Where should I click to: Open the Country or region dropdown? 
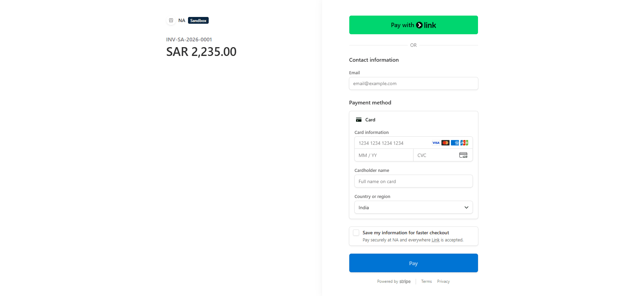click(x=414, y=208)
